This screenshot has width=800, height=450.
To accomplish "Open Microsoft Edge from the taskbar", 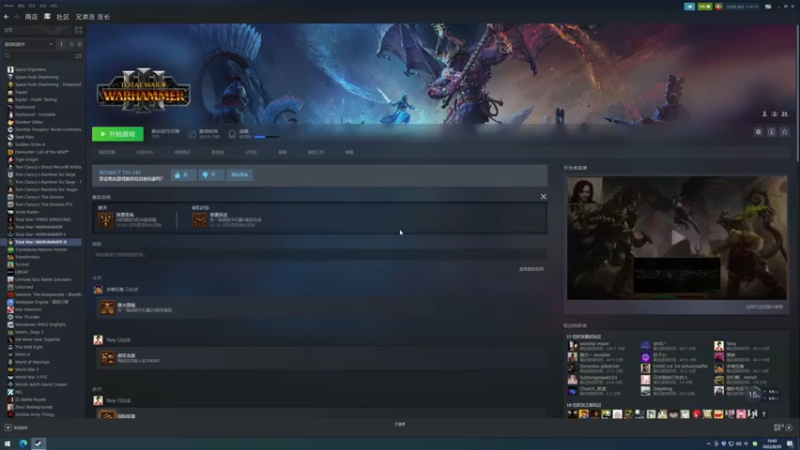I will (x=23, y=443).
